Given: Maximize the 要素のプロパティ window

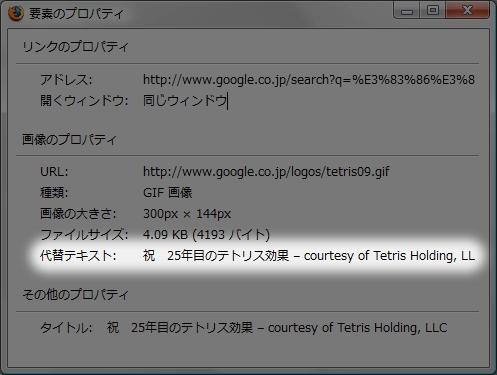Looking at the screenshot, I should (433, 10).
